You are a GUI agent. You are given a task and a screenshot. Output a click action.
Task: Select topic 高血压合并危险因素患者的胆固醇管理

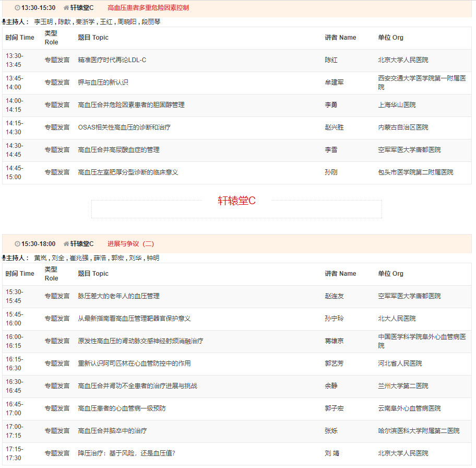[x=131, y=105]
